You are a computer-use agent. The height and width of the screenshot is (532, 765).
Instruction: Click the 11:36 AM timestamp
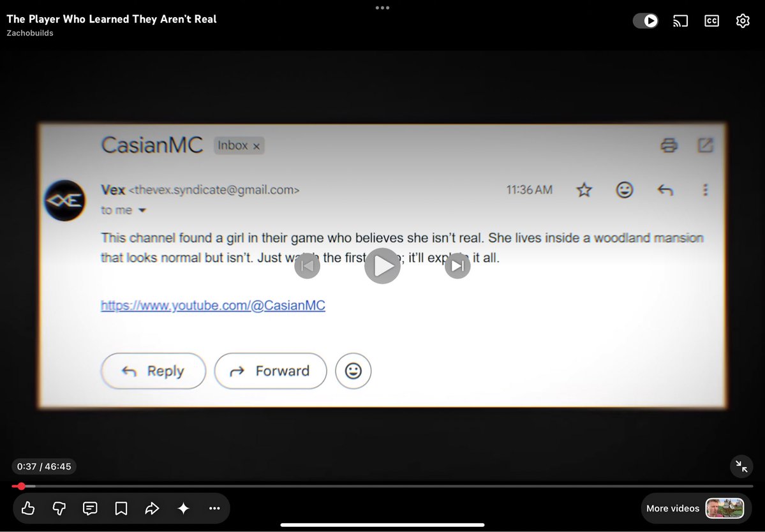pos(530,189)
